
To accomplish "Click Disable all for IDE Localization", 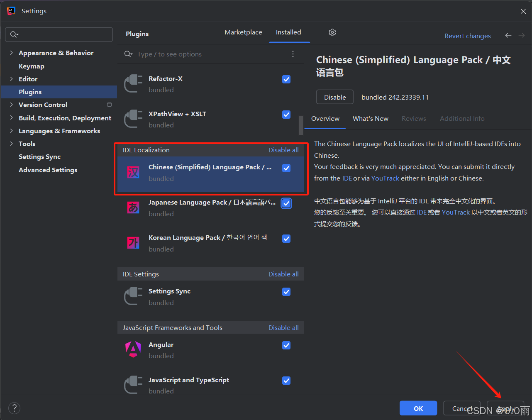I will pos(283,150).
